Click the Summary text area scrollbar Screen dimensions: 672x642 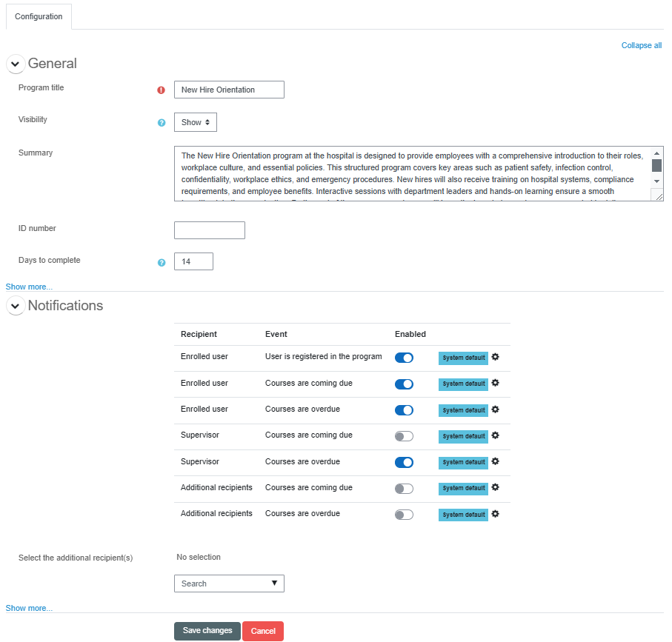[x=656, y=166]
